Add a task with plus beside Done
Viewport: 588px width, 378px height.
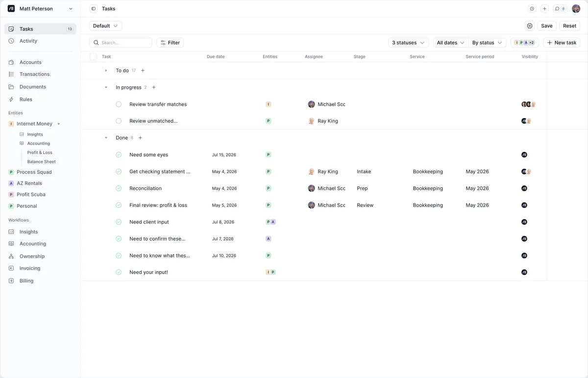(141, 138)
